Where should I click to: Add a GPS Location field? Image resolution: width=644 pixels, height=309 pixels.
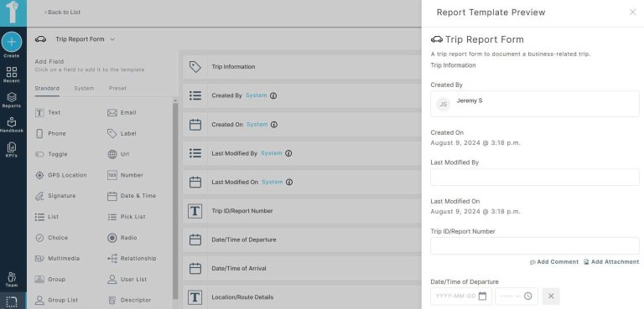point(60,175)
